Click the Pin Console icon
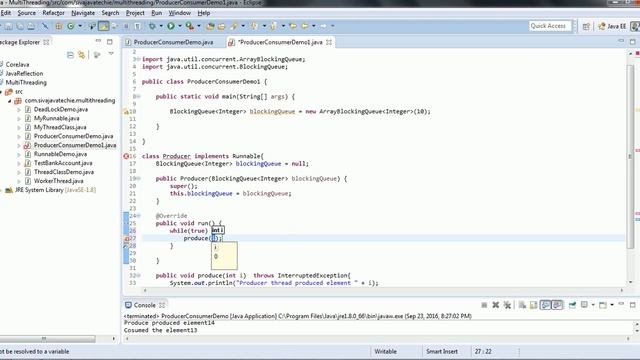 point(572,305)
